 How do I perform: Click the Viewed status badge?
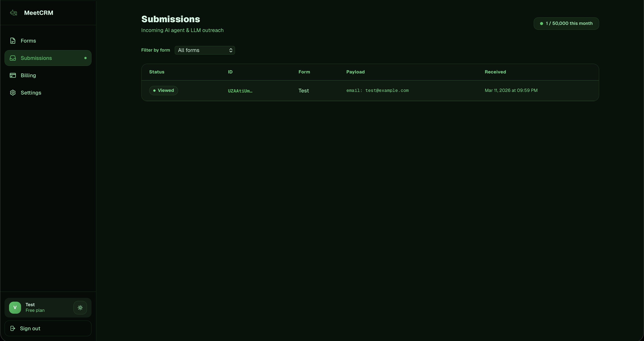point(163,90)
